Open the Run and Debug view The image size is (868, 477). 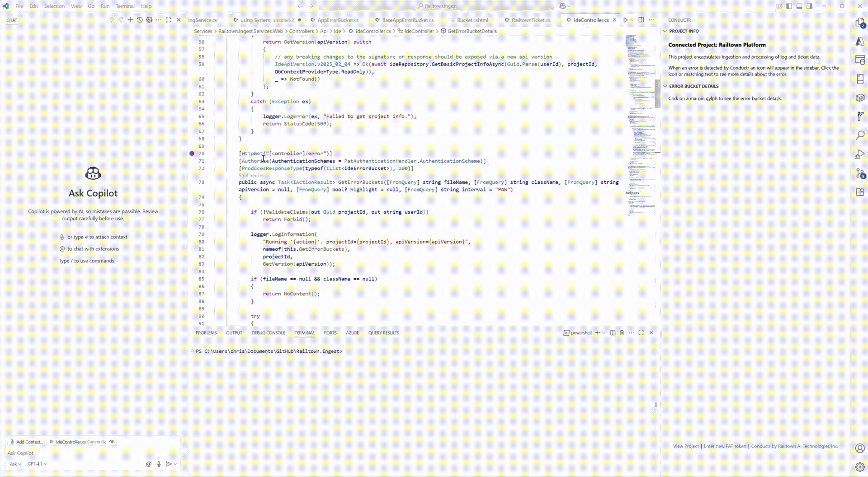860,154
